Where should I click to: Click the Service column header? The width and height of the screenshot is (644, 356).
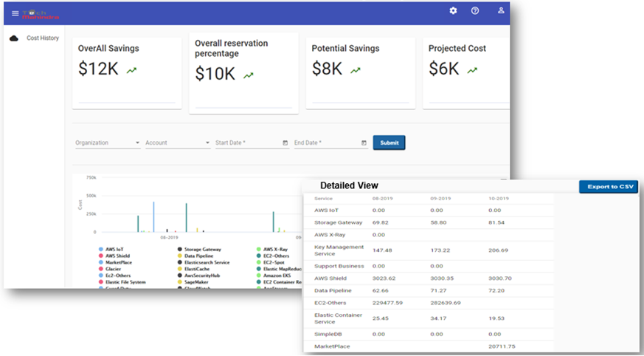(323, 199)
